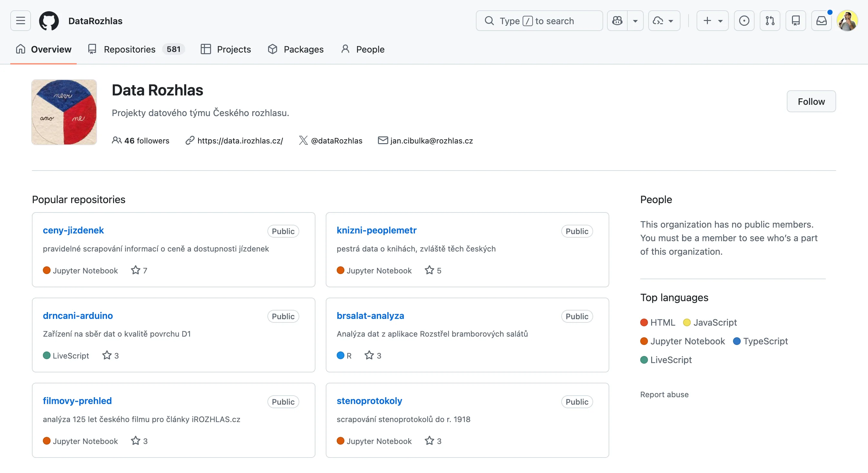
Task: Click the Popular repositories heading
Action: point(79,200)
